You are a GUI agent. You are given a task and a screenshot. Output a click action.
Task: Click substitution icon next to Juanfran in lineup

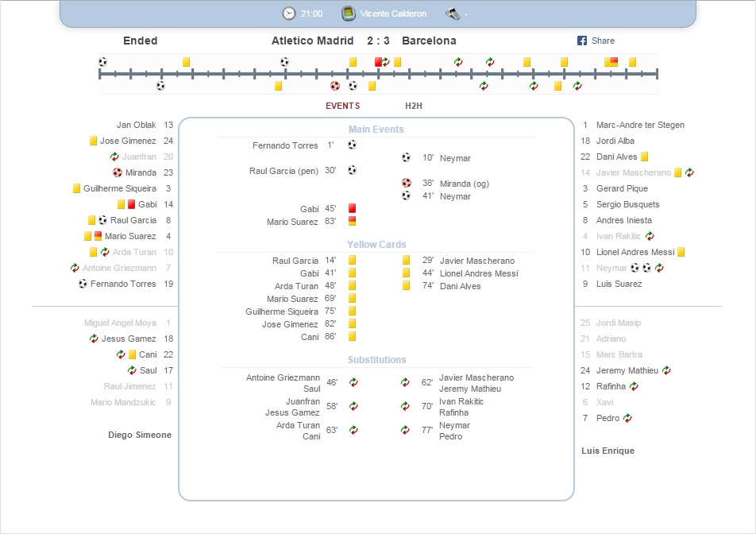[x=114, y=157]
